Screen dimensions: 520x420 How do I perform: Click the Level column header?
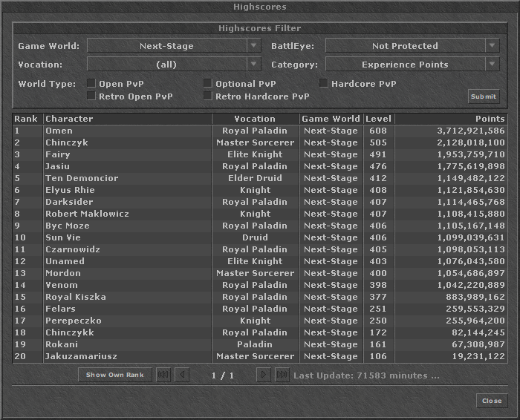(x=378, y=119)
